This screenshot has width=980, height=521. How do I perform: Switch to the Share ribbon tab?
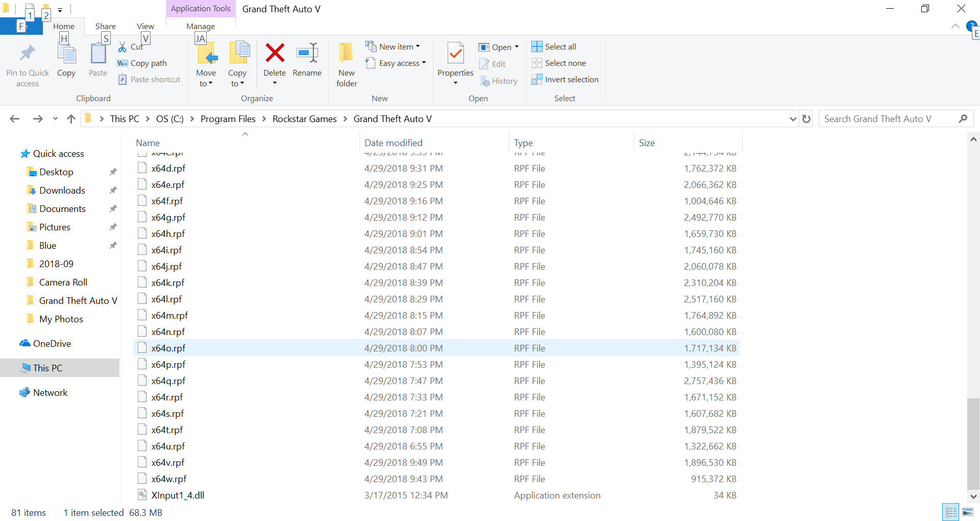tap(105, 26)
